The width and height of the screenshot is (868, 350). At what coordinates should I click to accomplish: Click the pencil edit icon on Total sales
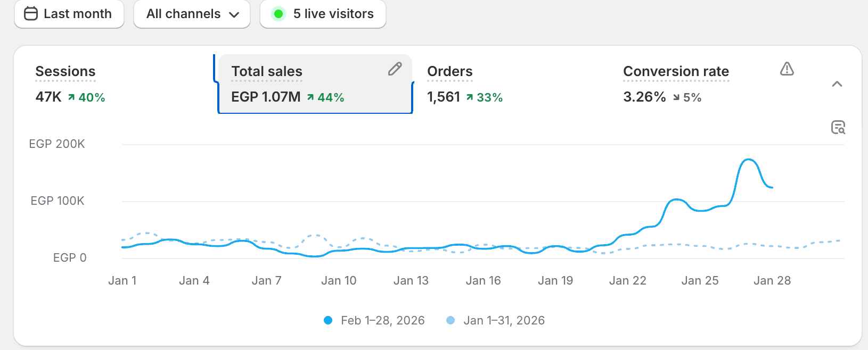click(x=395, y=69)
